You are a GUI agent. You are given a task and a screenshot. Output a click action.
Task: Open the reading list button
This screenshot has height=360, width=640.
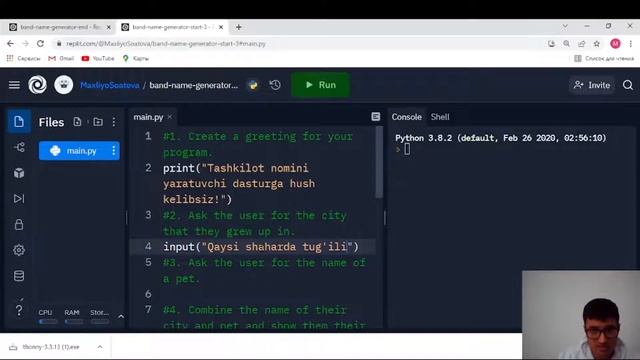point(604,58)
